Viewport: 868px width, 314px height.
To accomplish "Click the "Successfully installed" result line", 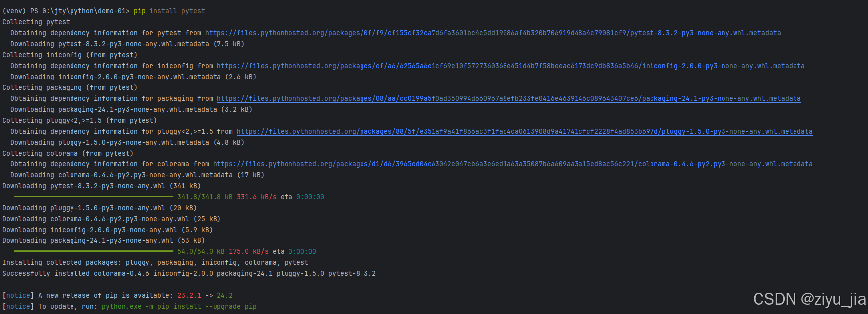I will coord(189,274).
